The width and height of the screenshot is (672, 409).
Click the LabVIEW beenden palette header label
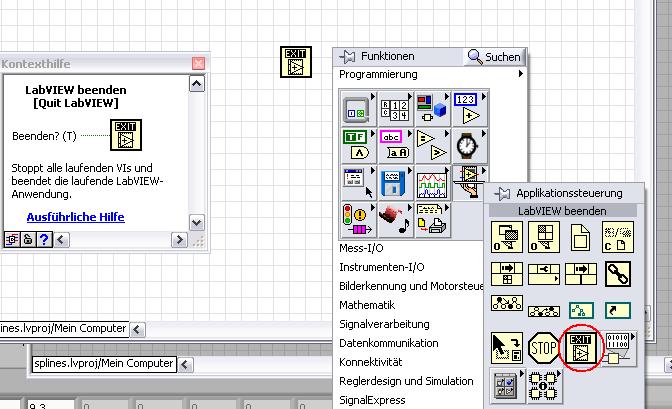(562, 211)
